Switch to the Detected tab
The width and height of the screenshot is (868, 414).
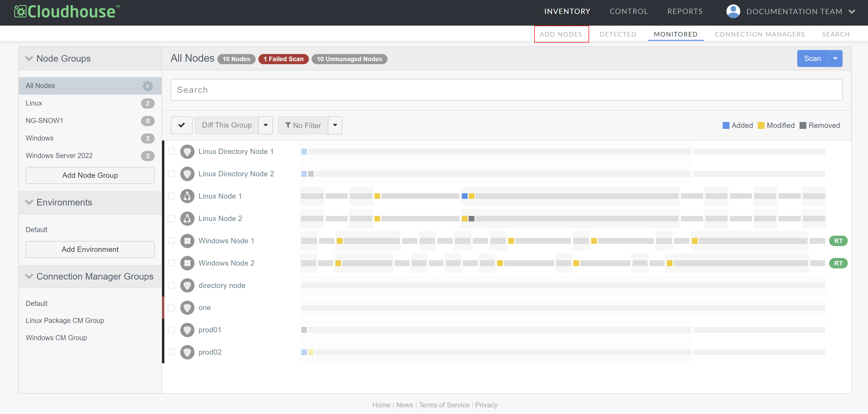618,34
